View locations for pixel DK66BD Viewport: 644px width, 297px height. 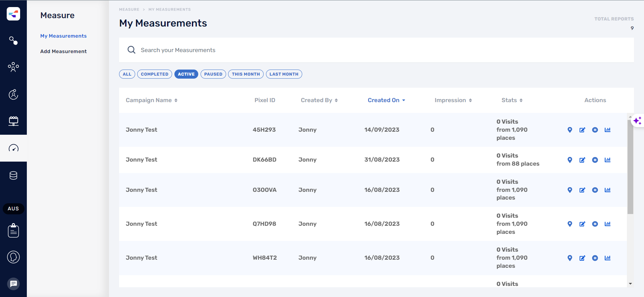[570, 160]
